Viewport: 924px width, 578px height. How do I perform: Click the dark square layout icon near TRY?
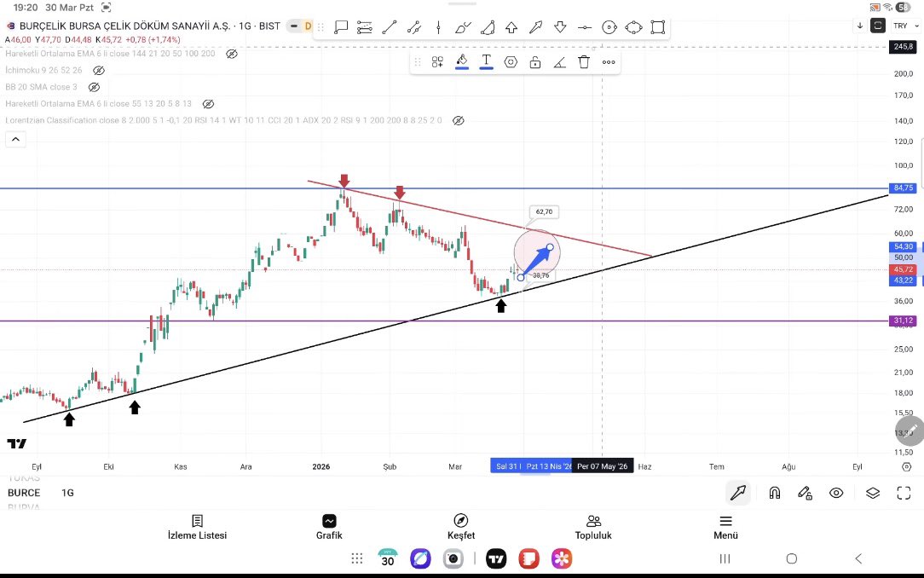[878, 26]
